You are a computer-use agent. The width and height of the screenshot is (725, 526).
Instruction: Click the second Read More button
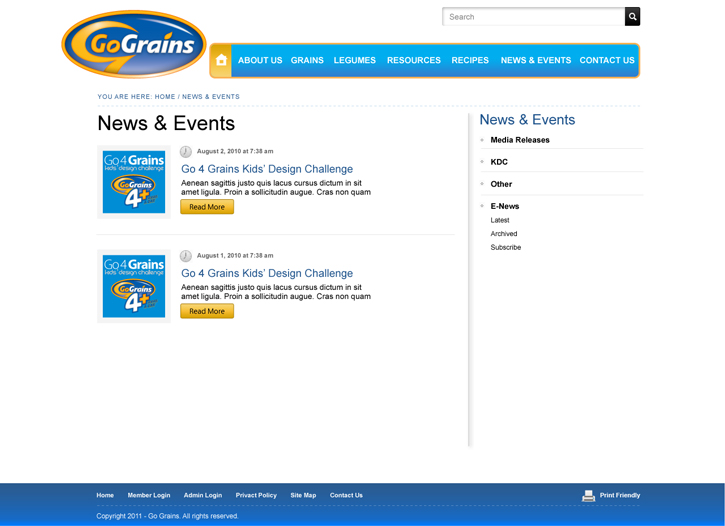coord(207,311)
